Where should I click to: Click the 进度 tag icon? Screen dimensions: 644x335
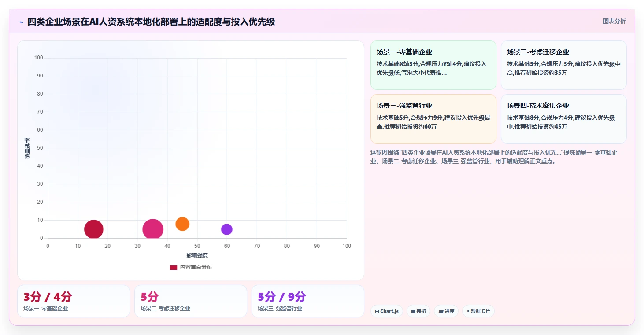coord(441,312)
